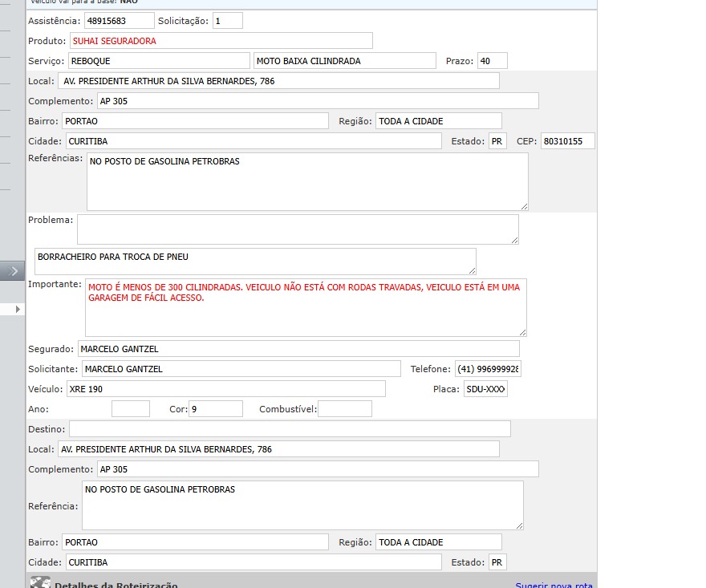
Task: Click the empty Destino field
Action: pyautogui.click(x=290, y=429)
